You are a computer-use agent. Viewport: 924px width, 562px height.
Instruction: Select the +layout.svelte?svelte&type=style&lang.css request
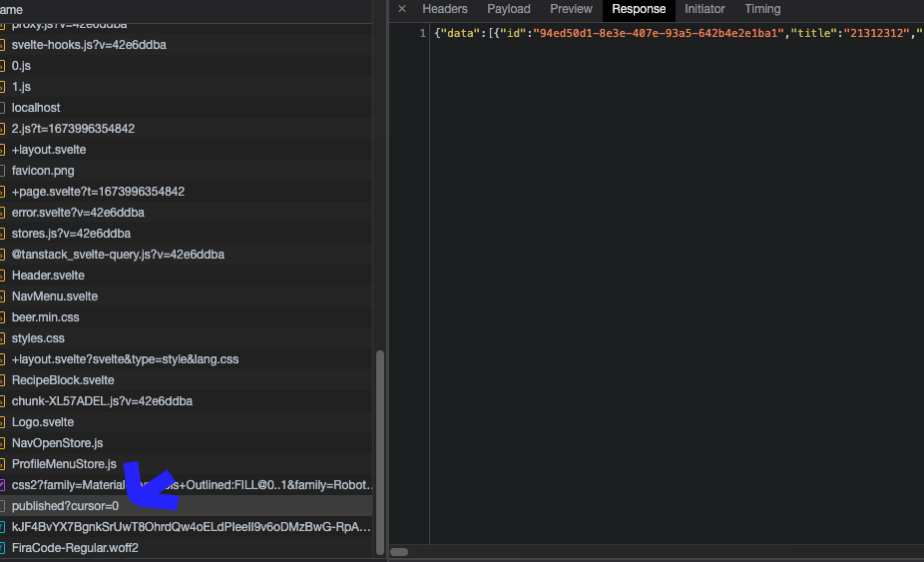(x=187, y=358)
